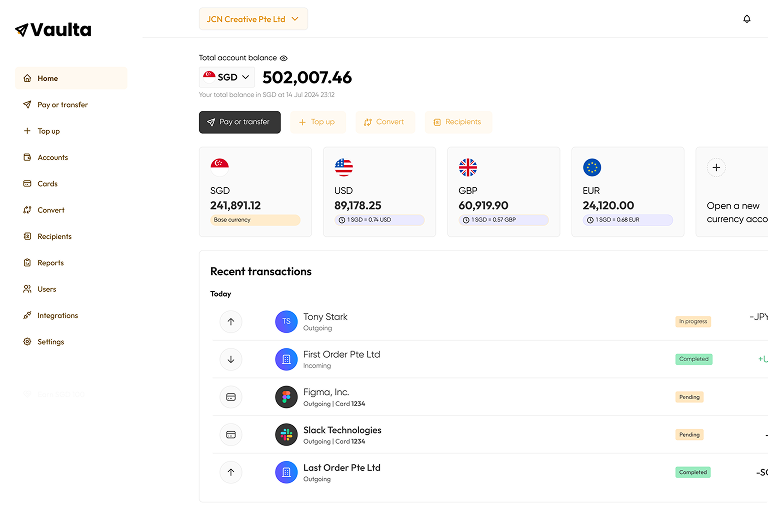768x508 pixels.
Task: Click First Order Pte Ltd incoming arrow icon
Action: coord(231,359)
